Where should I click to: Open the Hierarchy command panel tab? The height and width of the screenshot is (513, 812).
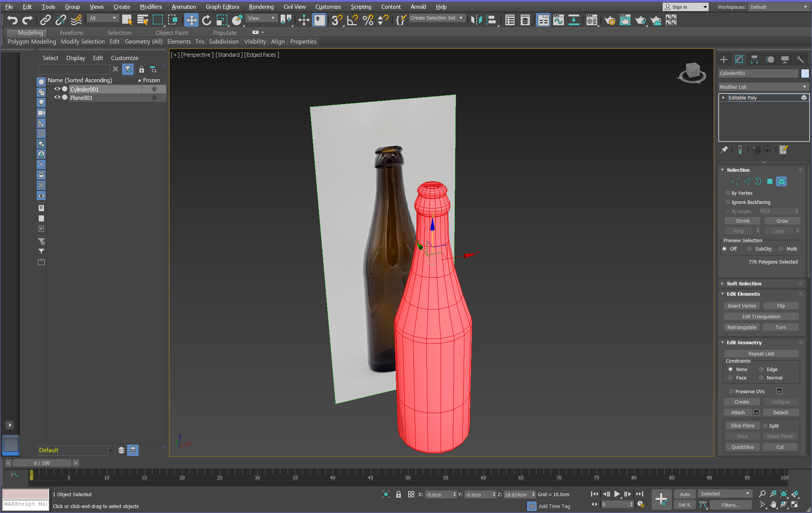754,59
